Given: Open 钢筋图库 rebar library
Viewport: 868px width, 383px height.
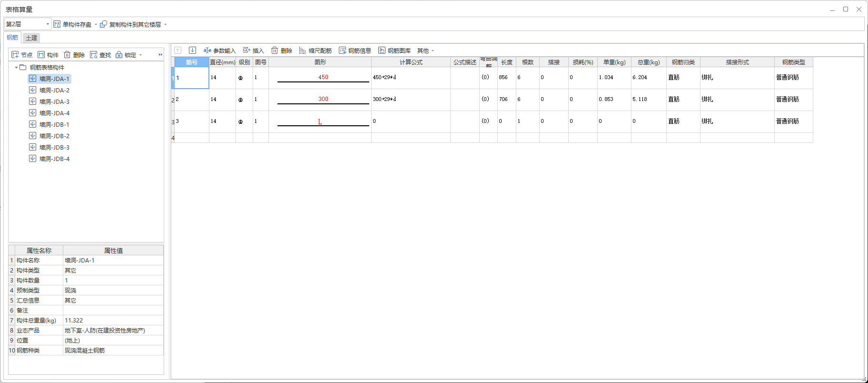Looking at the screenshot, I should pyautogui.click(x=395, y=50).
